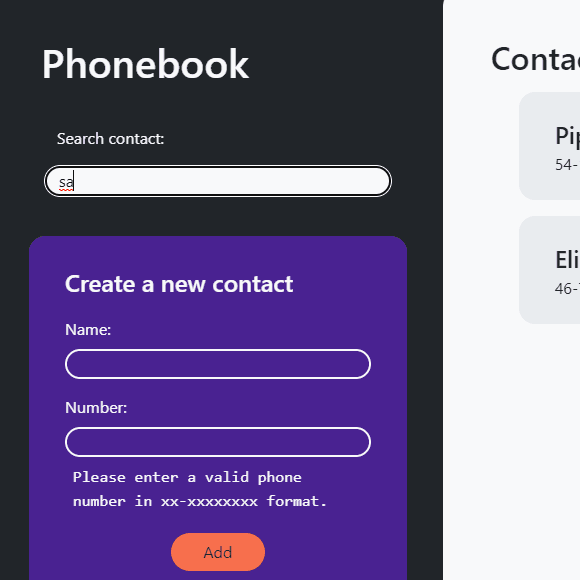Click the 'Search contact:' label
The height and width of the screenshot is (580, 580).
click(110, 139)
